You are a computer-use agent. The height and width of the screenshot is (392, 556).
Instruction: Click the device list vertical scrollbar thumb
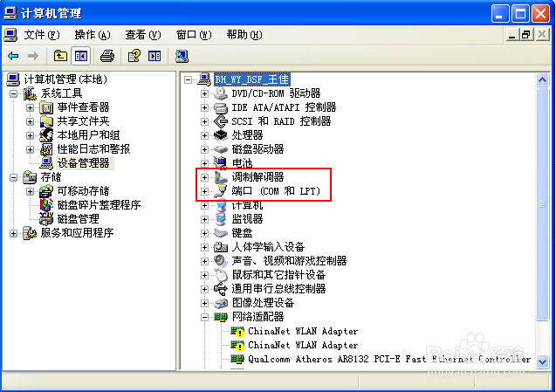coord(542,204)
